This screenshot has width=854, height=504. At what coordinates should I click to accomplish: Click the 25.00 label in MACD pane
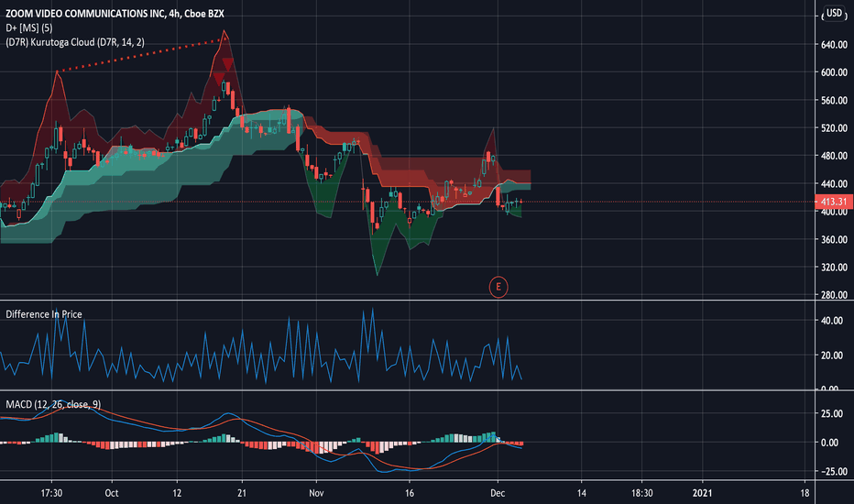click(x=832, y=413)
